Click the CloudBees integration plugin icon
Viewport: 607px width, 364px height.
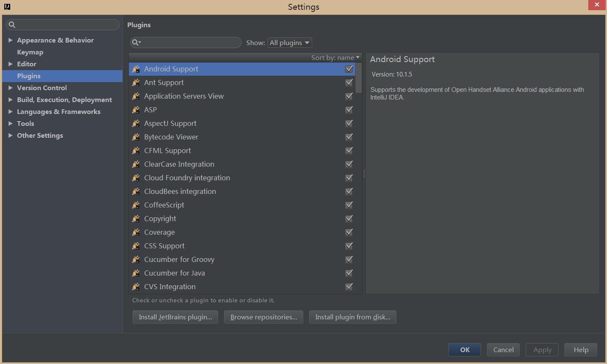pos(136,191)
